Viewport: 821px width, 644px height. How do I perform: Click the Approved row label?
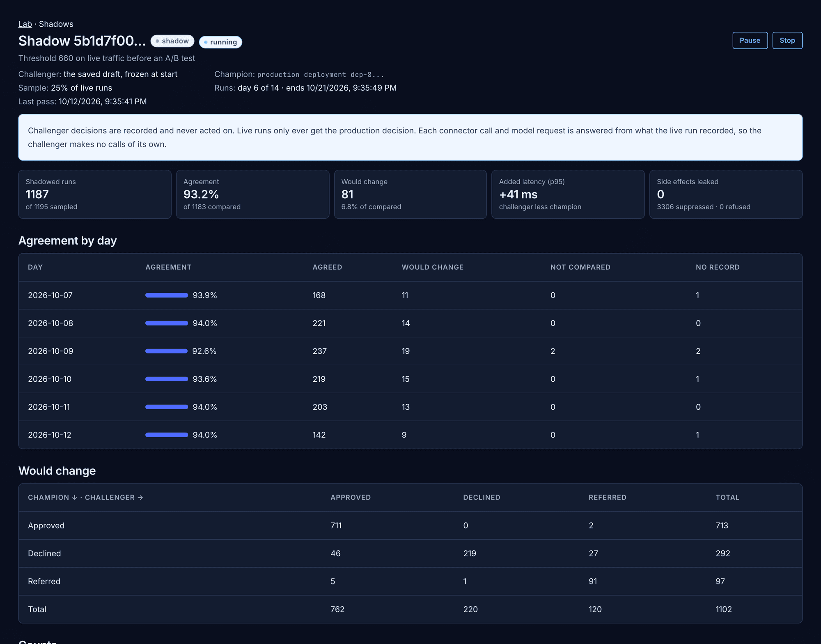point(46,525)
